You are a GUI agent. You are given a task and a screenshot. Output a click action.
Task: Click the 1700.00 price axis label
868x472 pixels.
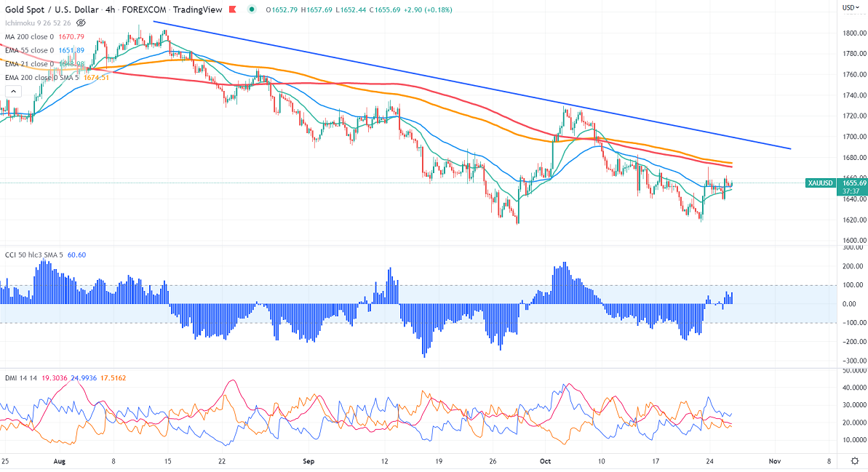(x=855, y=137)
